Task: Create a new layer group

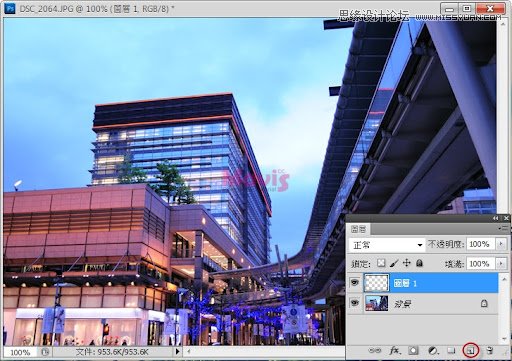Action: point(451,350)
